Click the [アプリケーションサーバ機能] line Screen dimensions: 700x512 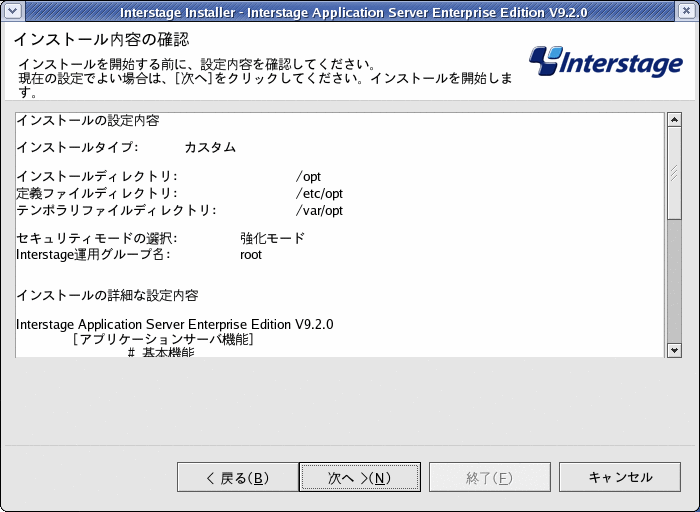click(162, 340)
